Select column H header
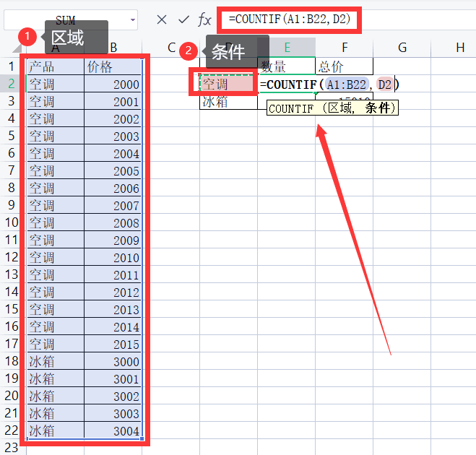Screen dimensions: 476x455 (x=459, y=48)
